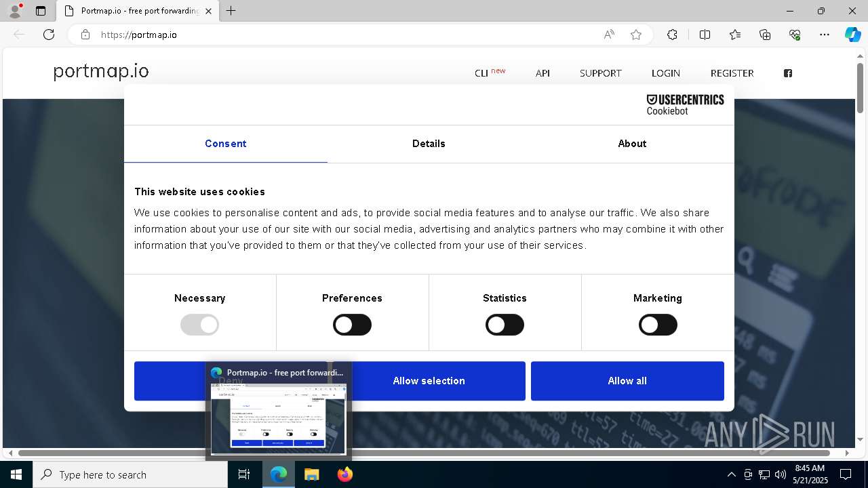Close the Portmap.io browser tab
Viewport: 868px width, 488px height.
208,11
